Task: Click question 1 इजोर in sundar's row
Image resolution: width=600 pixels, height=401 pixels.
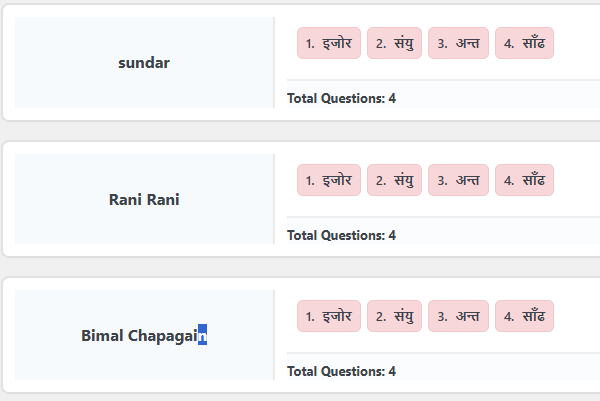Action: [x=329, y=43]
